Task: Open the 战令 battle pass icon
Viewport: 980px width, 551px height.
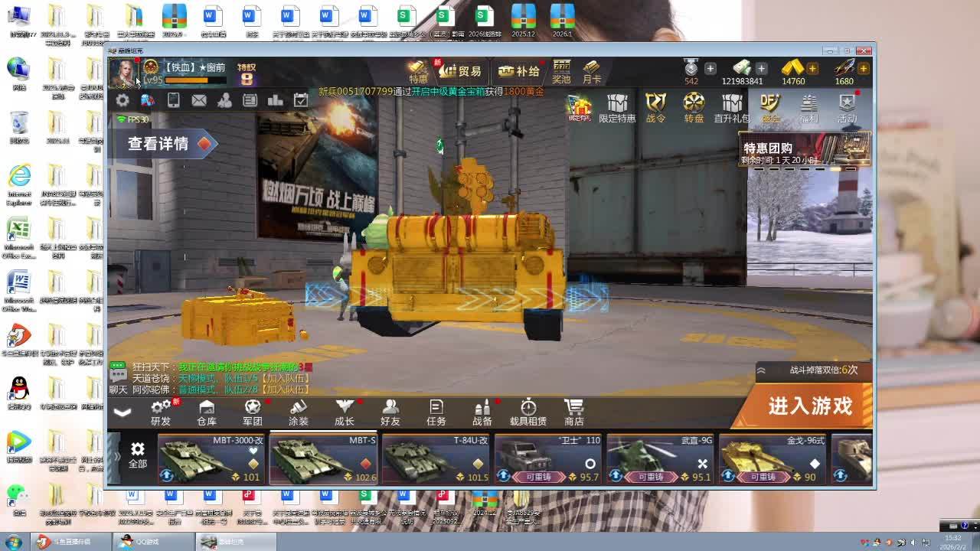Action: pos(655,108)
